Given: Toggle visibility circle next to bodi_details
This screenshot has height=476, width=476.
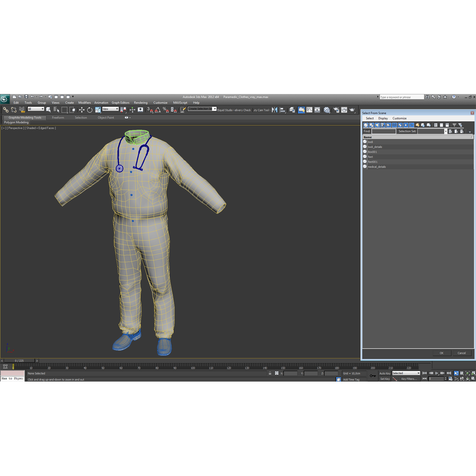Looking at the screenshot, I should 365,147.
